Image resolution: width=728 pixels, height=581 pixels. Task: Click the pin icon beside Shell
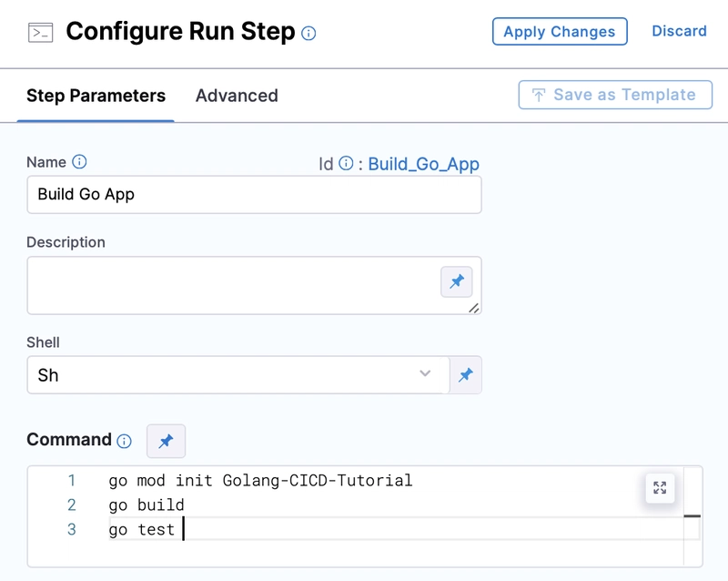click(465, 375)
